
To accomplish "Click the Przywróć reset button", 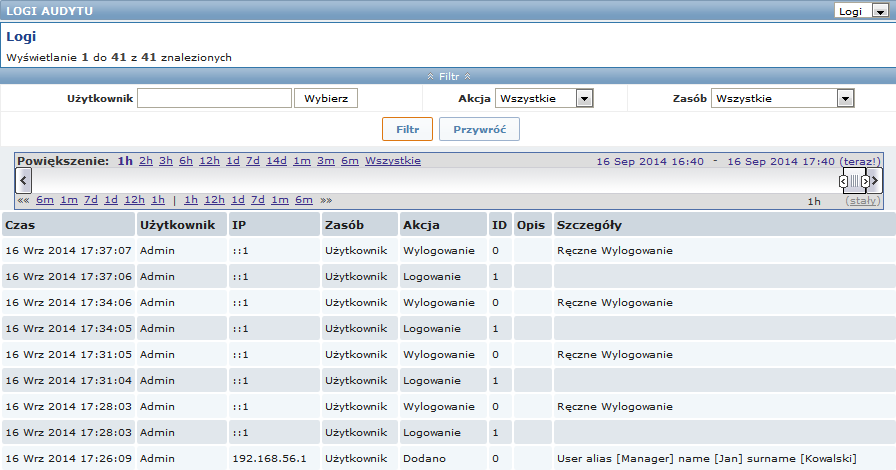I will tap(479, 129).
